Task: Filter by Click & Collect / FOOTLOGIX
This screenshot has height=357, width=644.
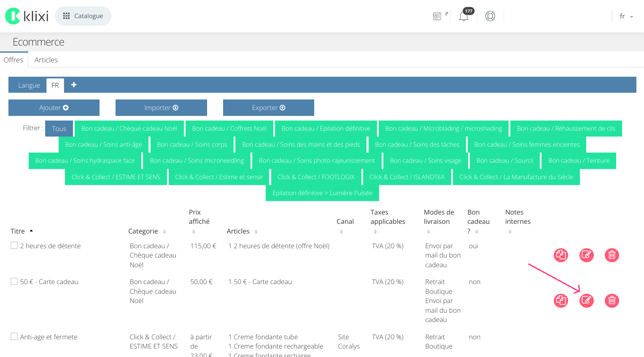Action: click(316, 177)
